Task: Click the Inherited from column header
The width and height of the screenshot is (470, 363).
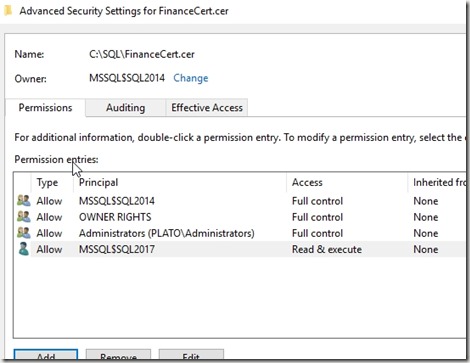Action: (x=437, y=182)
